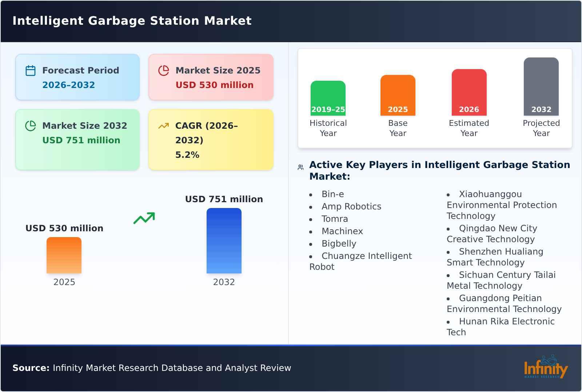Switch to the Market Size 2025 card
The width and height of the screenshot is (582, 392).
(210, 77)
